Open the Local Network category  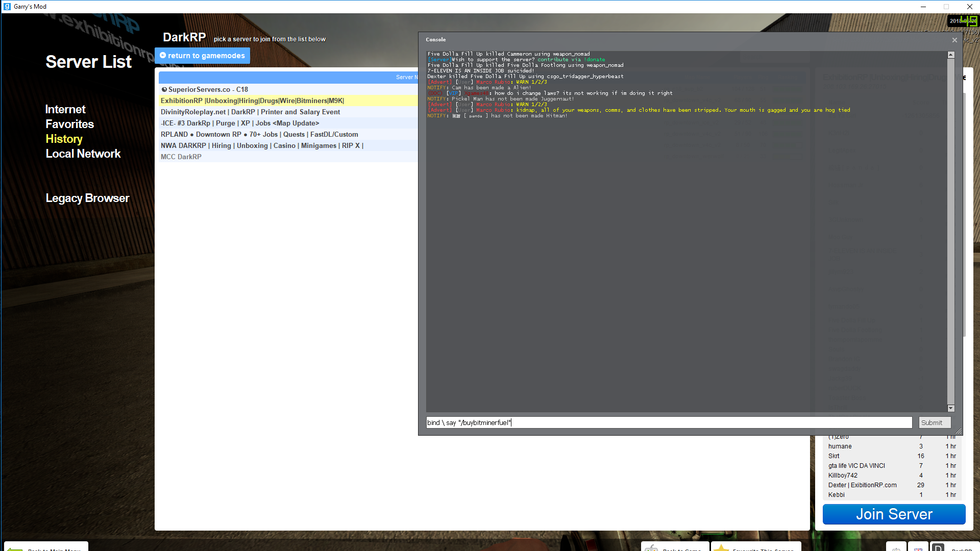83,154
